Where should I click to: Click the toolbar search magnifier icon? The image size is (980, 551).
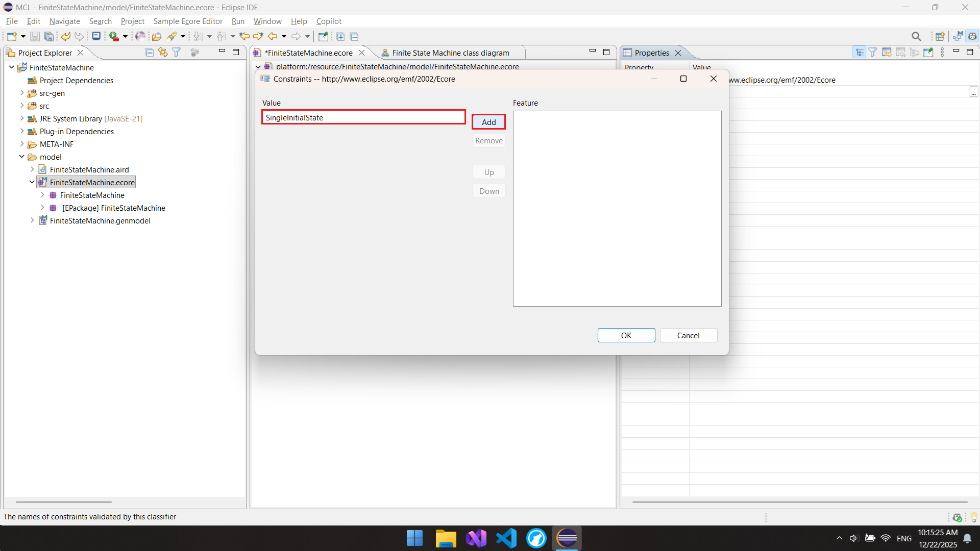coord(916,37)
